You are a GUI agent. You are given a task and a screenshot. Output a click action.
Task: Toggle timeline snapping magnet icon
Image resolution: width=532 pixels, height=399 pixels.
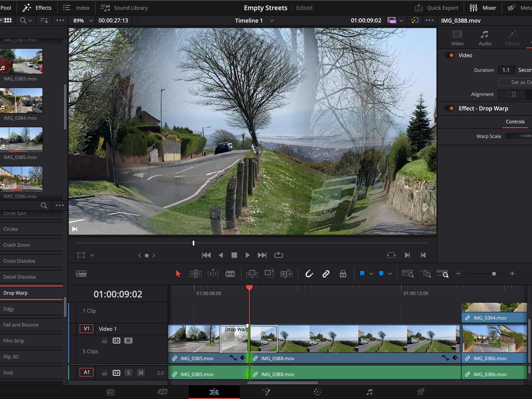309,274
